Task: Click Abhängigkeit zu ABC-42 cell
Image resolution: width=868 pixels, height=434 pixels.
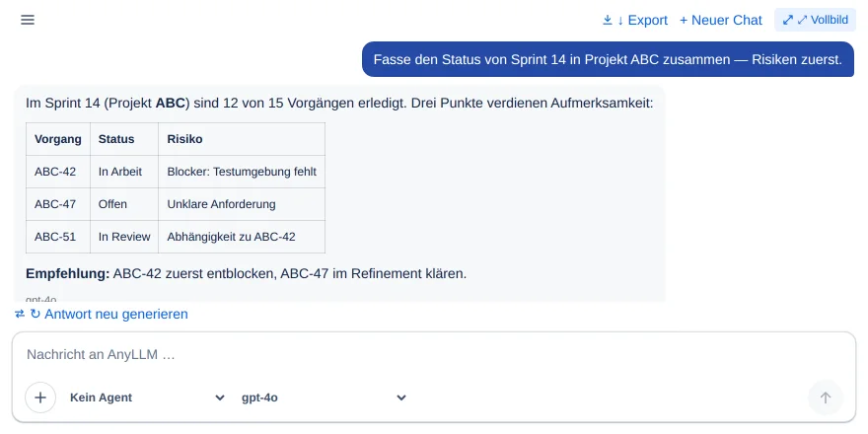Action: pyautogui.click(x=242, y=237)
